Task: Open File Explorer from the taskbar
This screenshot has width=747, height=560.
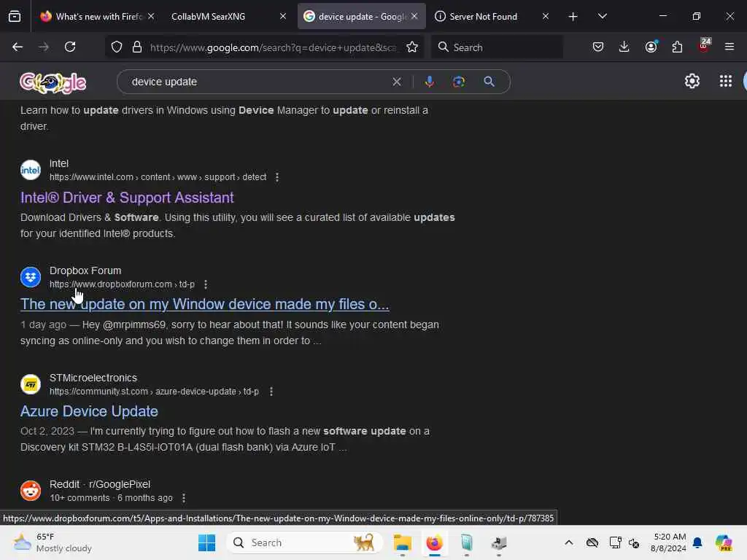Action: tap(403, 542)
